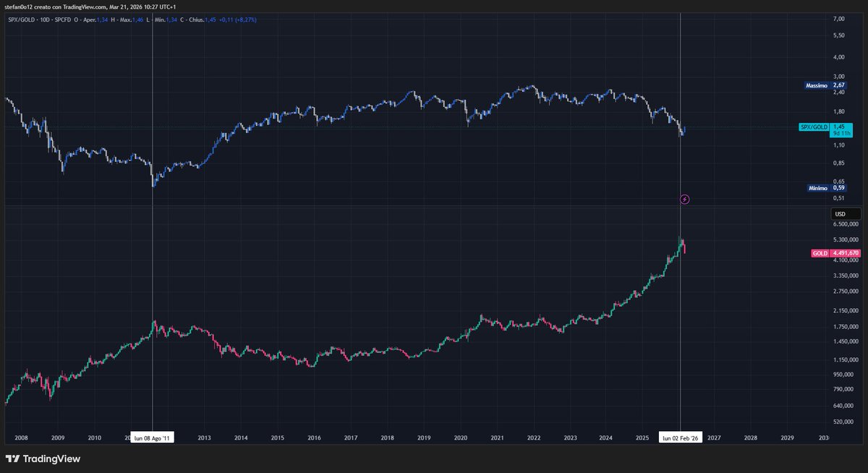
Task: Open the USD currency selector
Action: pyautogui.click(x=846, y=214)
